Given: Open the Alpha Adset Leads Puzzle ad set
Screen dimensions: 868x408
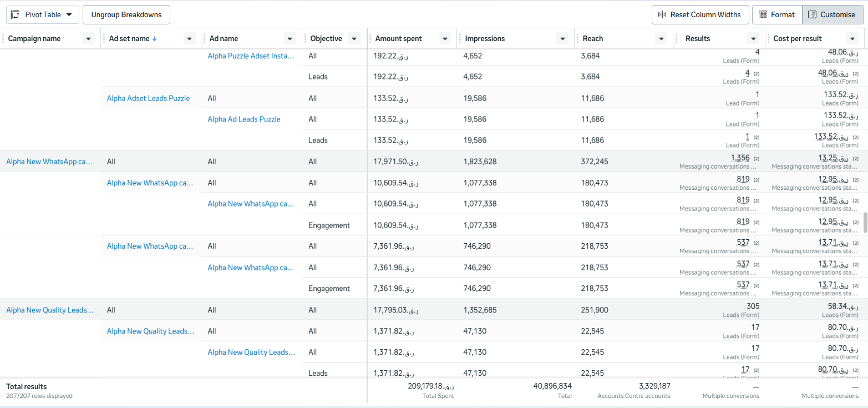Looking at the screenshot, I should click(148, 98).
